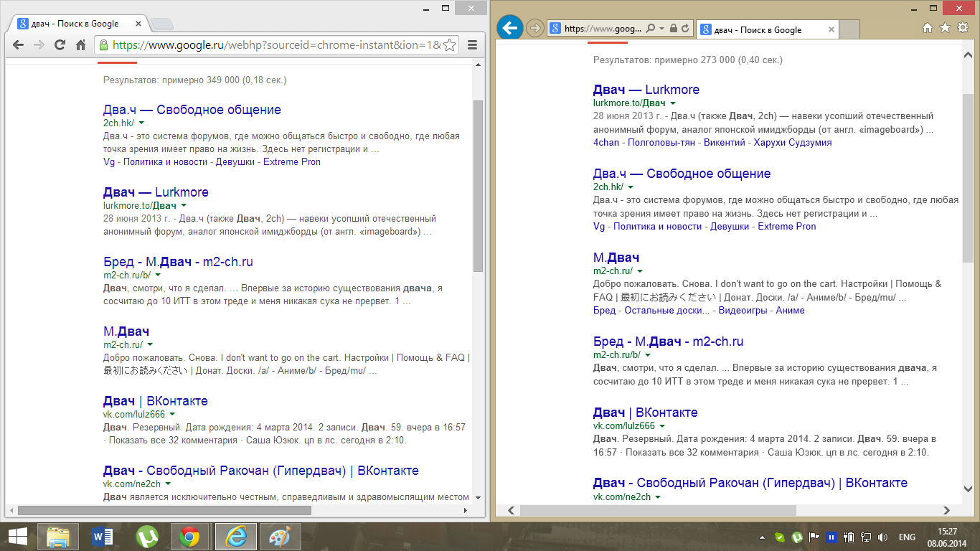Open the Action Center flag icon
The height and width of the screenshot is (551, 980).
(814, 537)
